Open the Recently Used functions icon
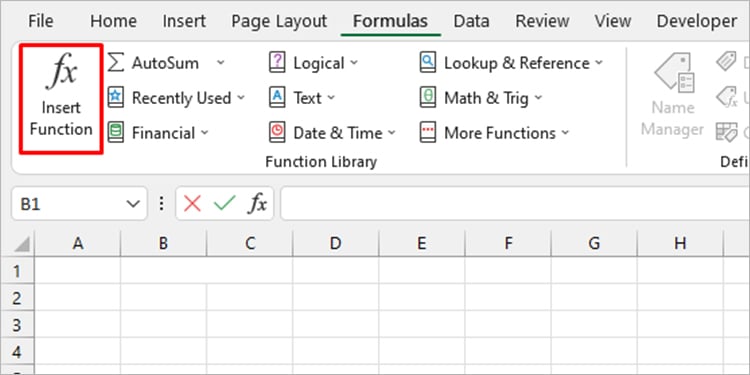The height and width of the screenshot is (375, 750). [x=116, y=98]
